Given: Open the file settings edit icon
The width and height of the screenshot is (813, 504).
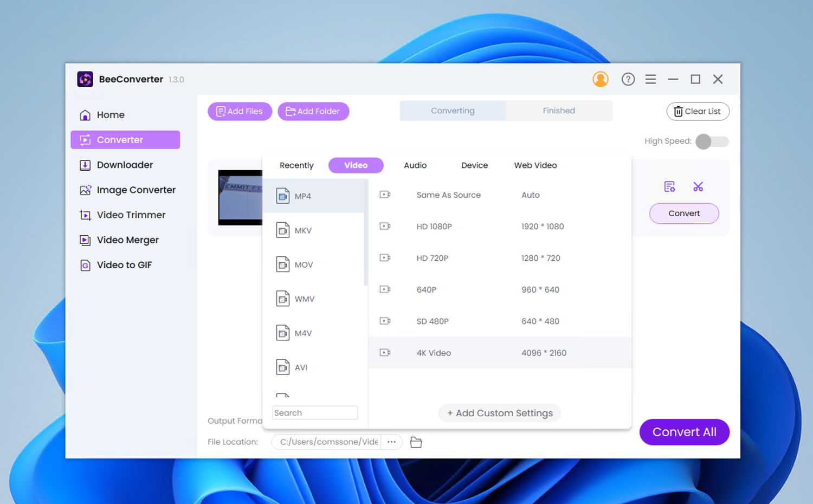Looking at the screenshot, I should click(x=670, y=186).
